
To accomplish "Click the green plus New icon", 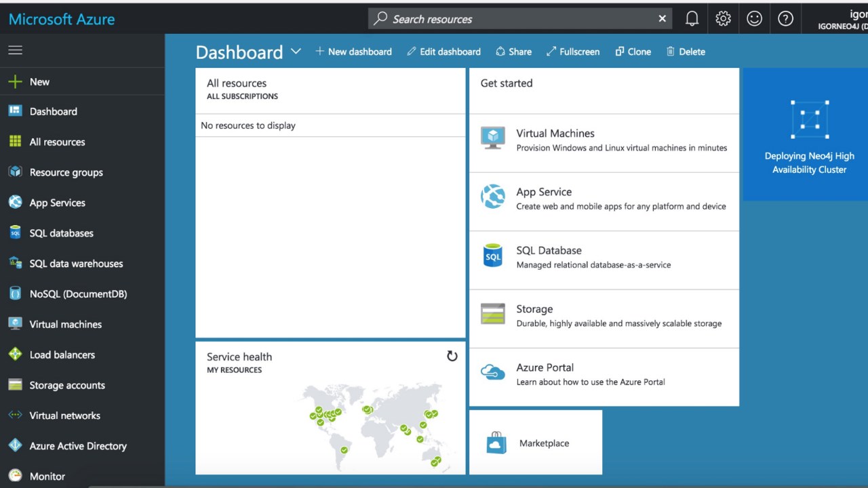I will click(x=15, y=82).
